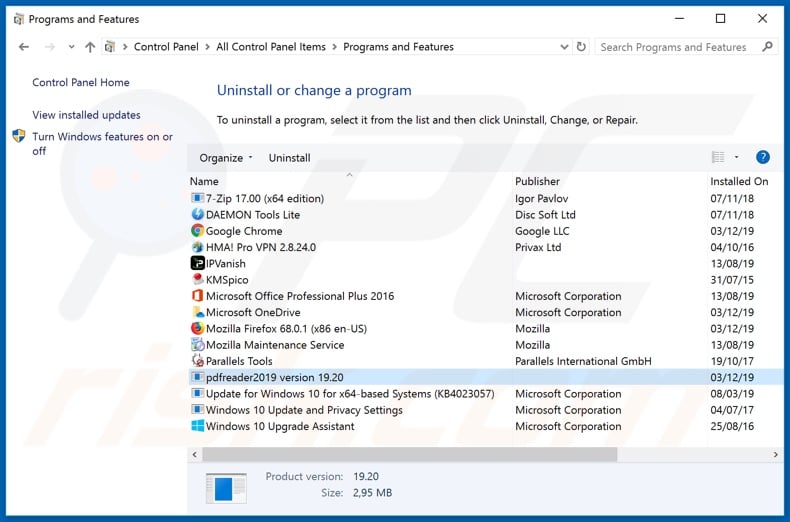Click All Control Panel Items breadcrumb
Viewport: 790px width, 522px height.
pyautogui.click(x=271, y=47)
